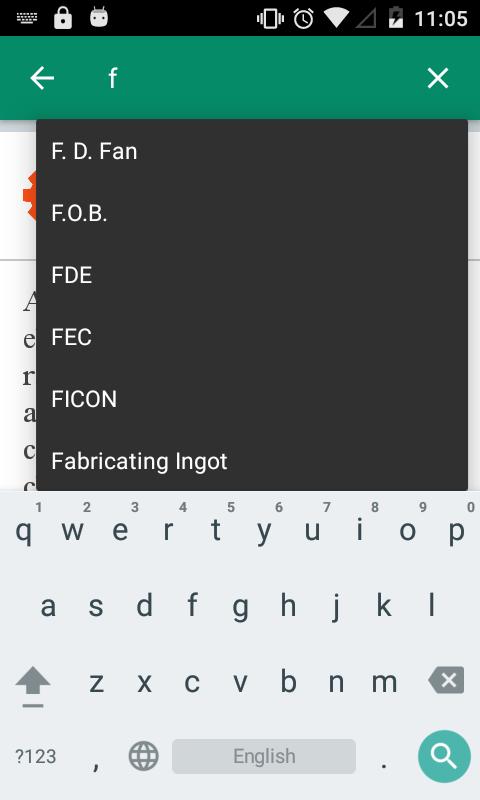Tap the English space bar
Screen dimensions: 480x800
tap(264, 756)
